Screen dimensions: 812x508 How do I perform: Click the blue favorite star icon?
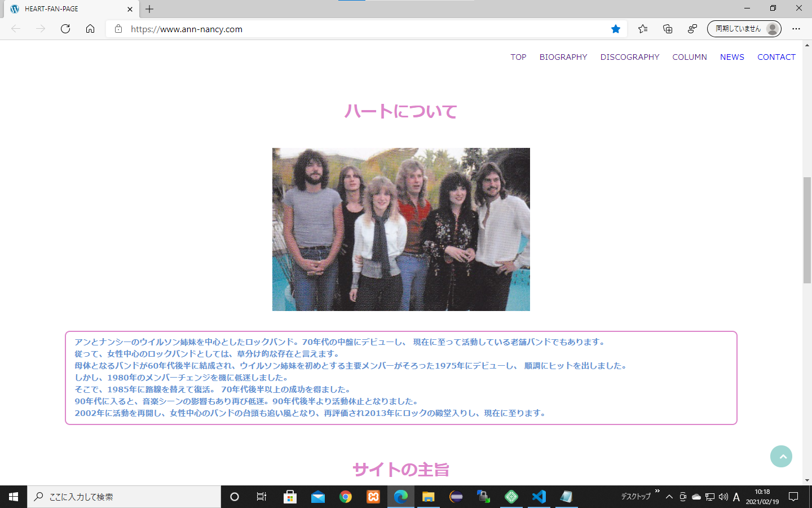coord(616,29)
